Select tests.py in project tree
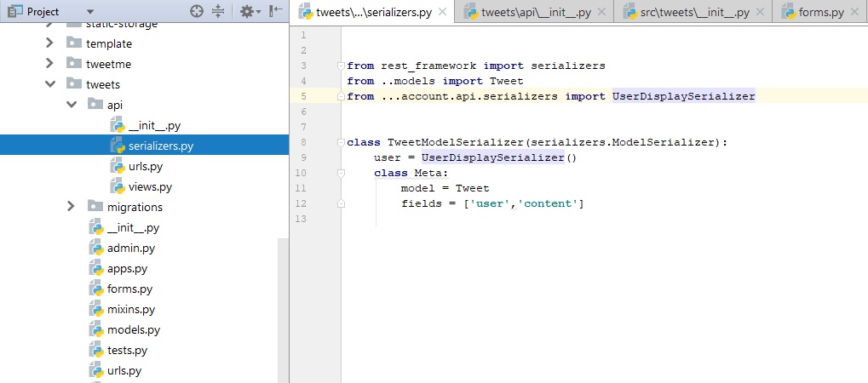The image size is (868, 383). click(x=127, y=351)
